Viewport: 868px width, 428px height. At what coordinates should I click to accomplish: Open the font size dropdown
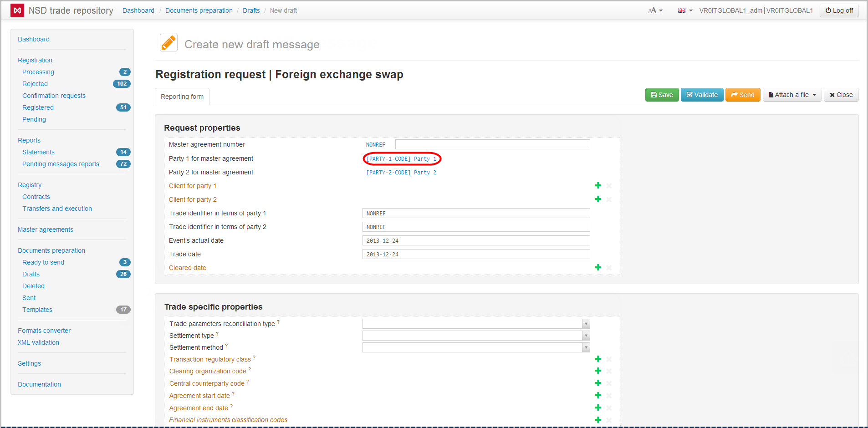tap(655, 10)
